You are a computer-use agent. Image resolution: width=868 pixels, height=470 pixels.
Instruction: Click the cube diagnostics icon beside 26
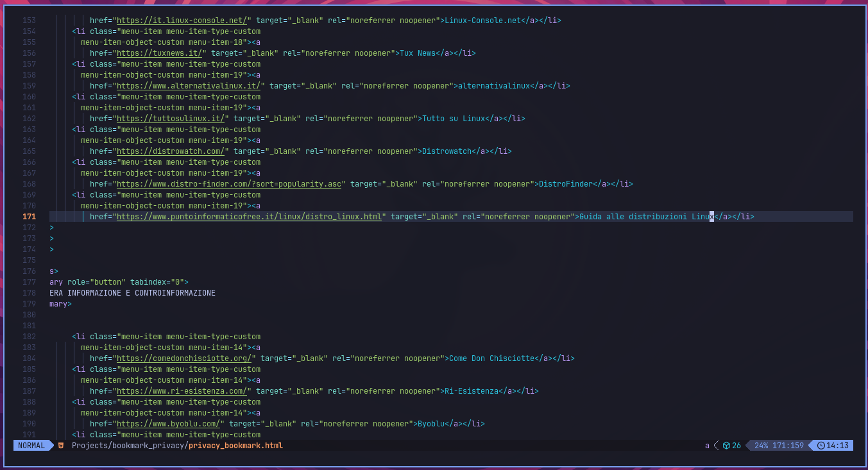(x=726, y=446)
